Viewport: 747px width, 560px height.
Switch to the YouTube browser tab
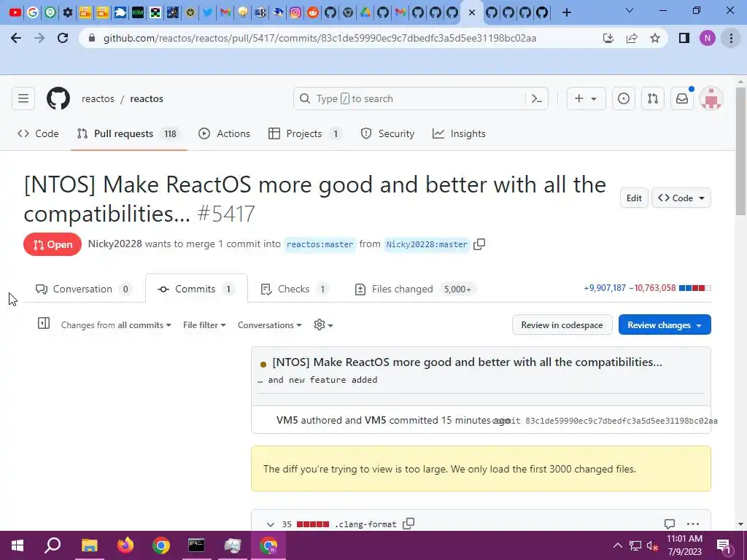click(15, 12)
